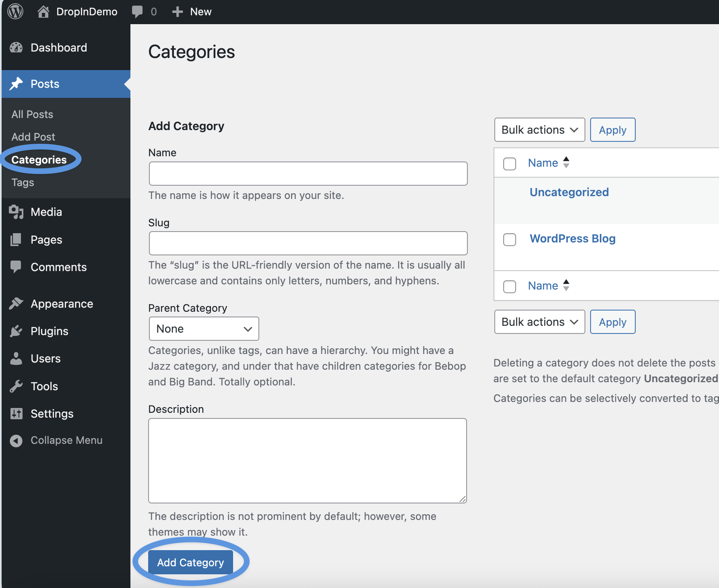Open Comments via the speech bubble icon
This screenshot has height=588, width=719.
[x=15, y=267]
